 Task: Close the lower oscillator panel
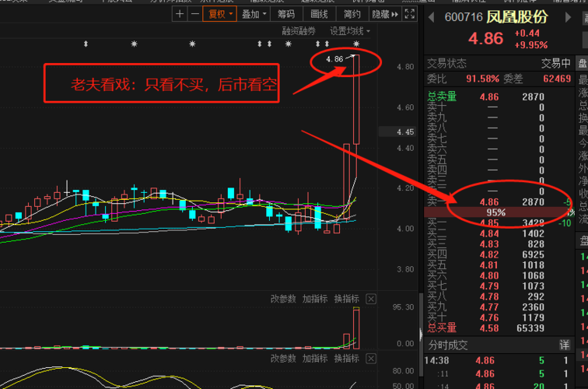pyautogui.click(x=371, y=359)
